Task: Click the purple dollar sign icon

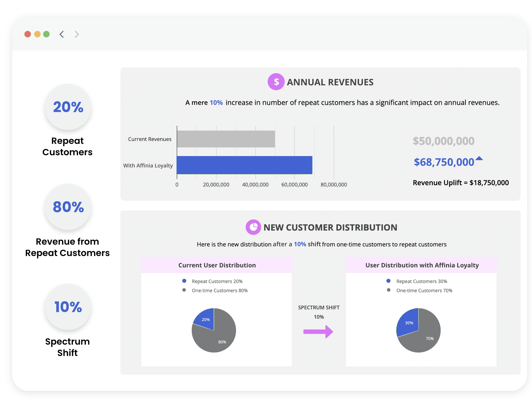Action: click(x=276, y=82)
